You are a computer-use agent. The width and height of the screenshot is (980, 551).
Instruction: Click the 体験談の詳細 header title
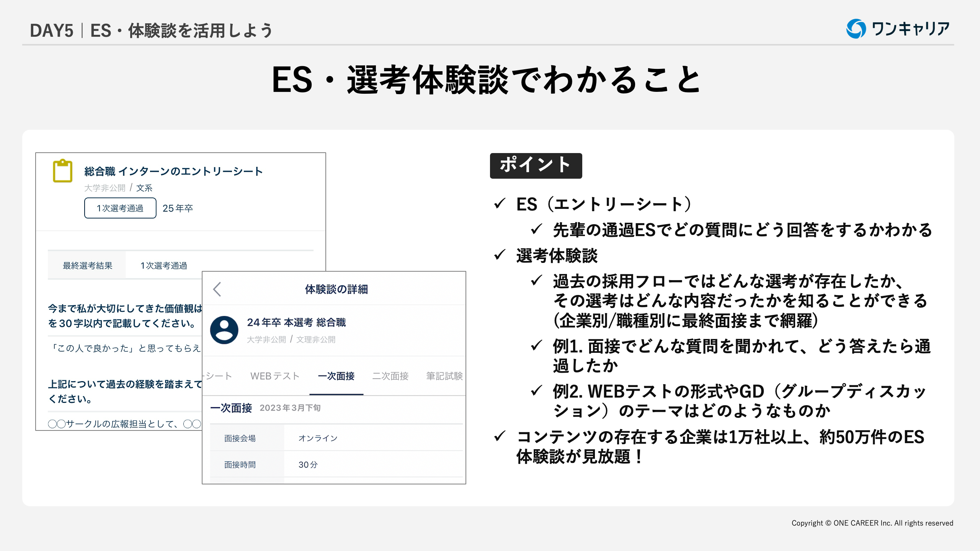pyautogui.click(x=336, y=289)
